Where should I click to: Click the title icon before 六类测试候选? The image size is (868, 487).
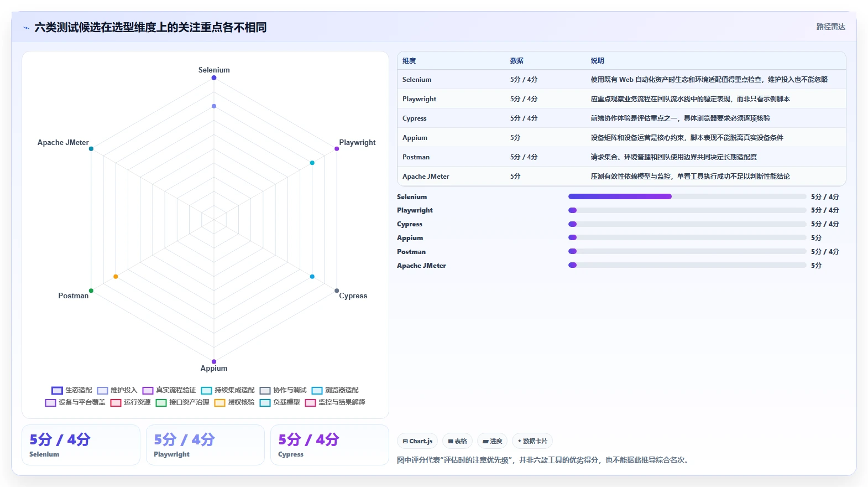[x=26, y=28]
